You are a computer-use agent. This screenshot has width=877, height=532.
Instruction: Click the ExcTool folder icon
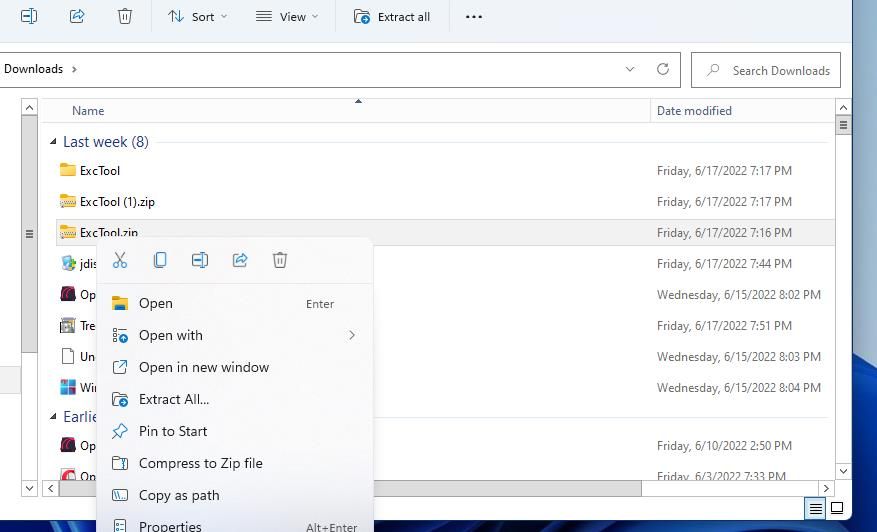click(68, 170)
